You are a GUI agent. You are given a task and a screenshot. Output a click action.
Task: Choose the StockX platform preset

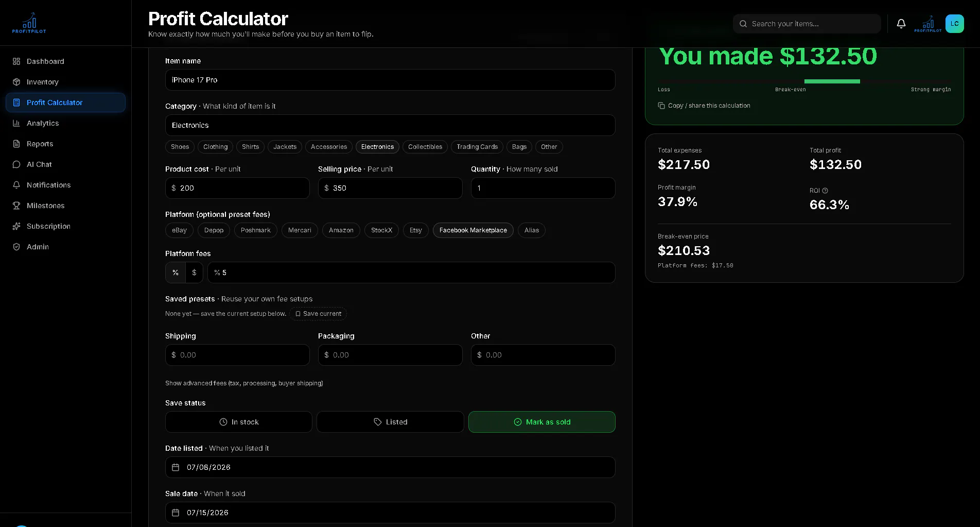381,230
